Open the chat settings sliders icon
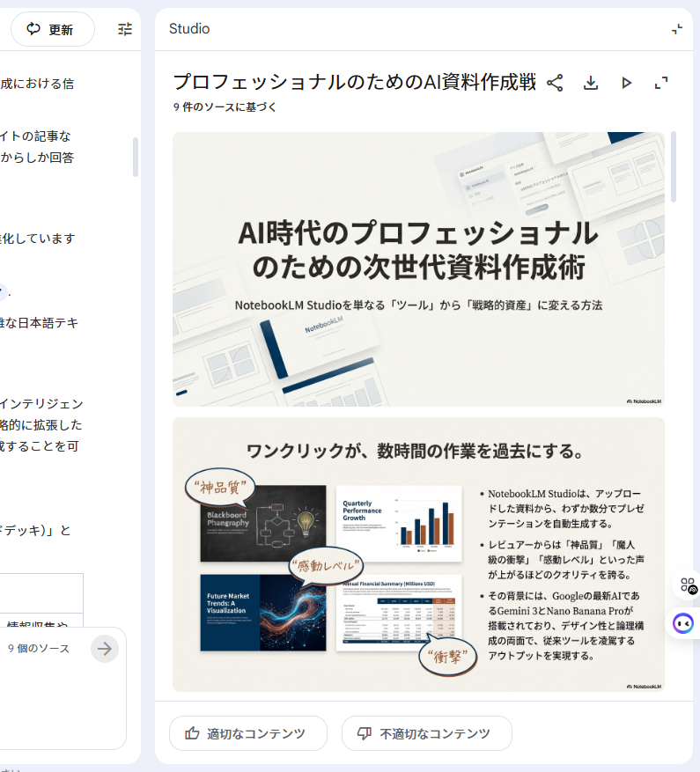Screen dimensions: 700x772 [x=125, y=29]
